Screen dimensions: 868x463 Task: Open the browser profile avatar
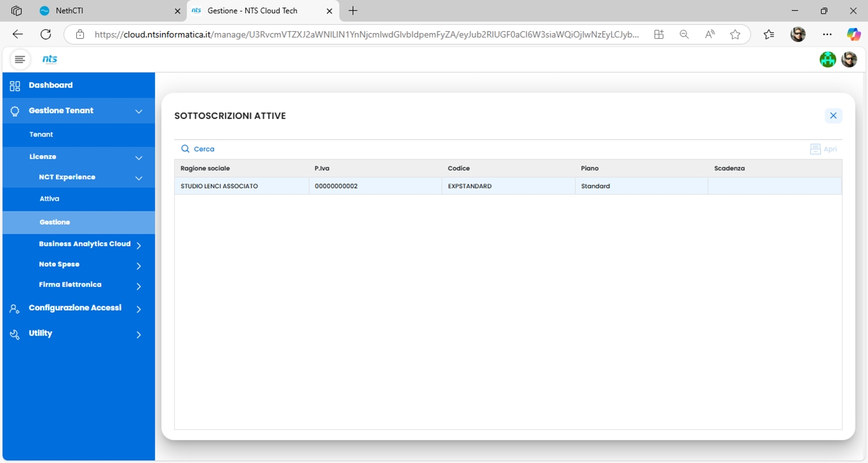[798, 35]
